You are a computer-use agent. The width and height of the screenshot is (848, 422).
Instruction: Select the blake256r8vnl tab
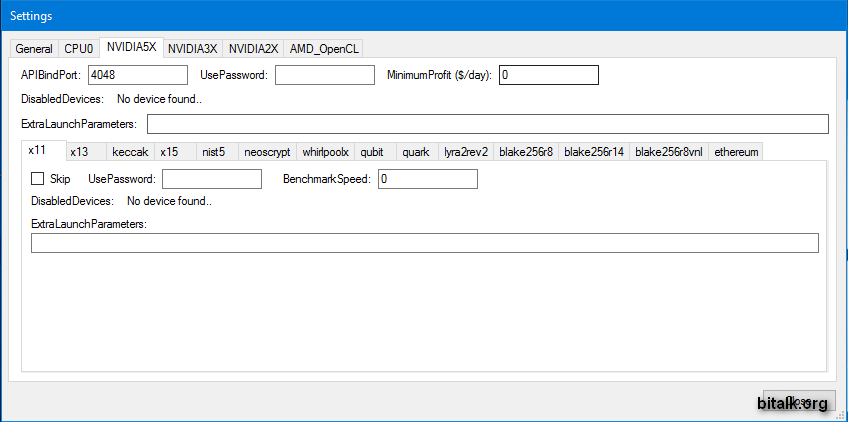668,152
